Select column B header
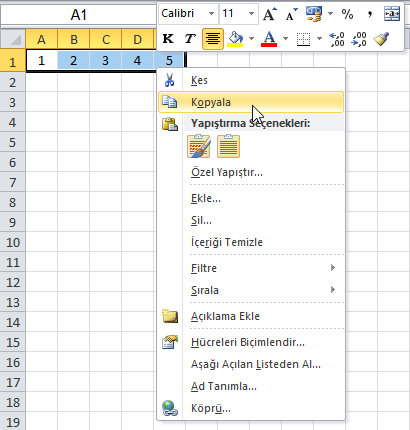Viewport: 410px width, 430px height. point(74,39)
